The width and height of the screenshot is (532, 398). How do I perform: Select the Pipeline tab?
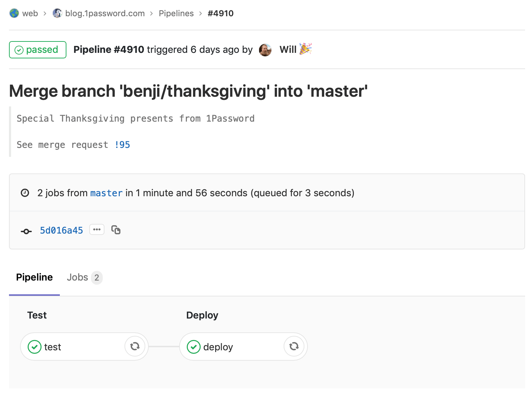coord(34,277)
